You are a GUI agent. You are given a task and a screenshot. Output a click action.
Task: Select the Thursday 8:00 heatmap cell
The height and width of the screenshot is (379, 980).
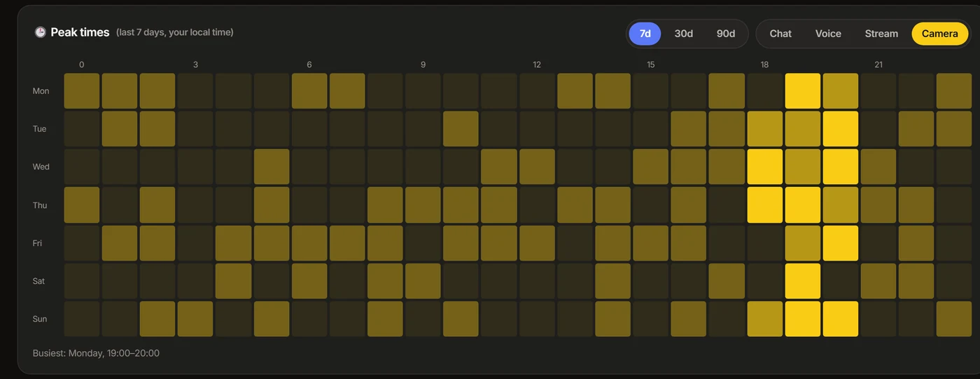[385, 205]
